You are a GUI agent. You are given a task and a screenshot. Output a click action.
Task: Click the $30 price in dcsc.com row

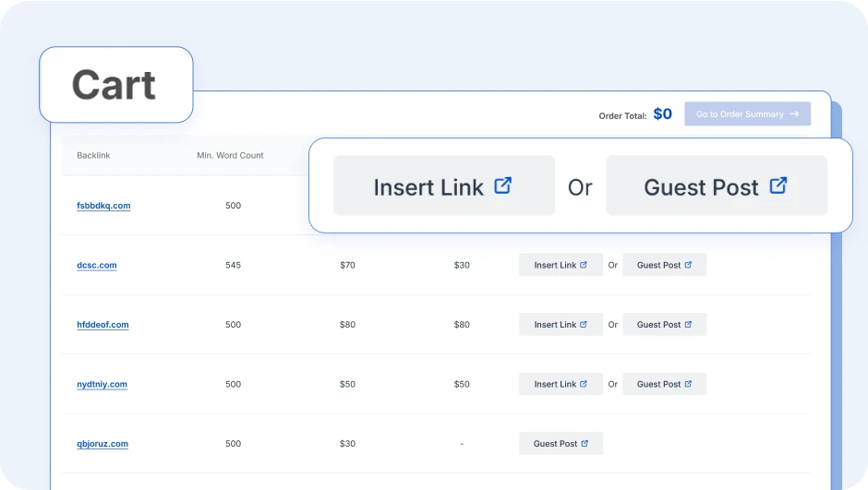click(x=462, y=265)
